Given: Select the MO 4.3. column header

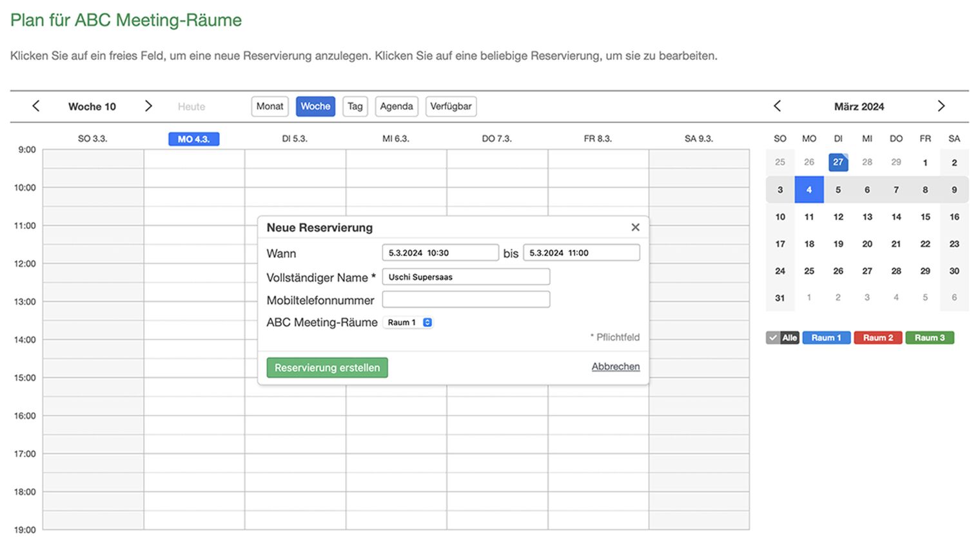Looking at the screenshot, I should [194, 139].
